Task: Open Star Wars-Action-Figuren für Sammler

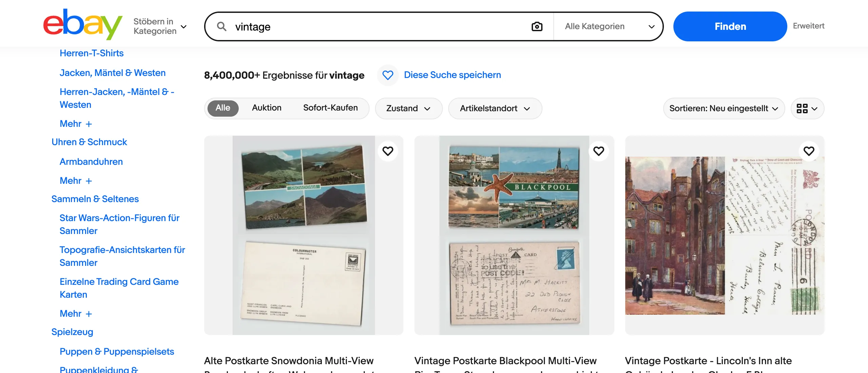Action: [x=119, y=224]
